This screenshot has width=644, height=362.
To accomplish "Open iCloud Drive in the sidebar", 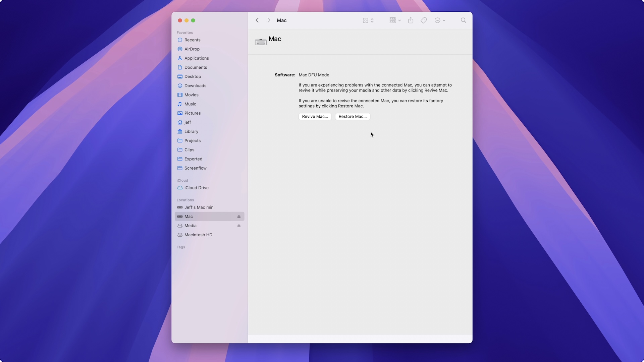I will click(196, 188).
